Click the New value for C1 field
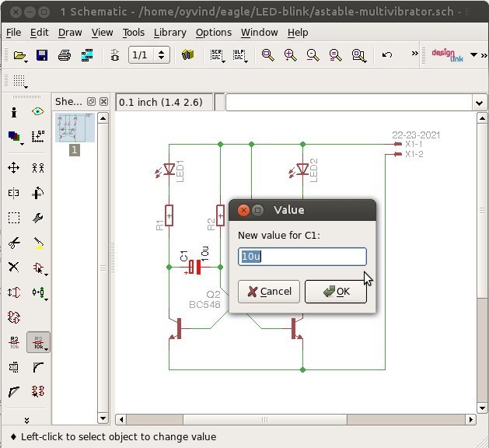This screenshot has width=489, height=448. (302, 257)
